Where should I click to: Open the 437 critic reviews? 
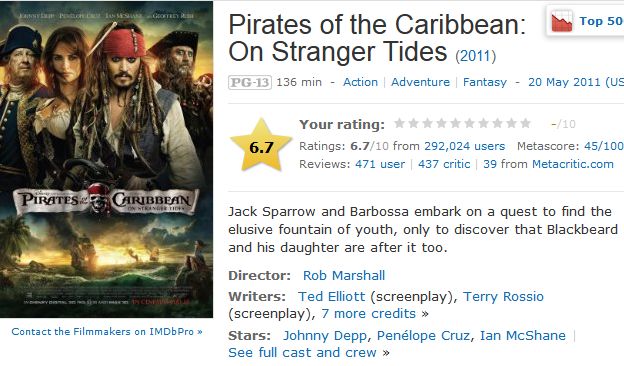click(444, 164)
